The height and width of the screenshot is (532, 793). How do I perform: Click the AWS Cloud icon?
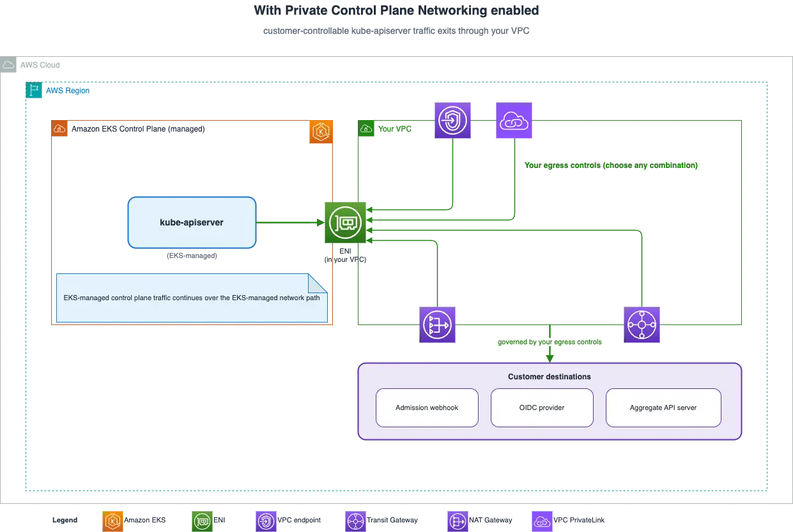coord(8,65)
